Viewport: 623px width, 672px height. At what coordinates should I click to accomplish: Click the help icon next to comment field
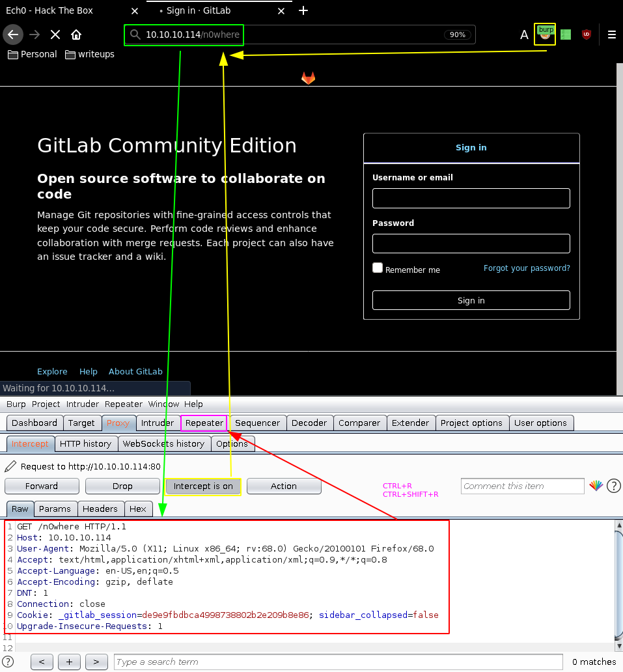click(614, 486)
